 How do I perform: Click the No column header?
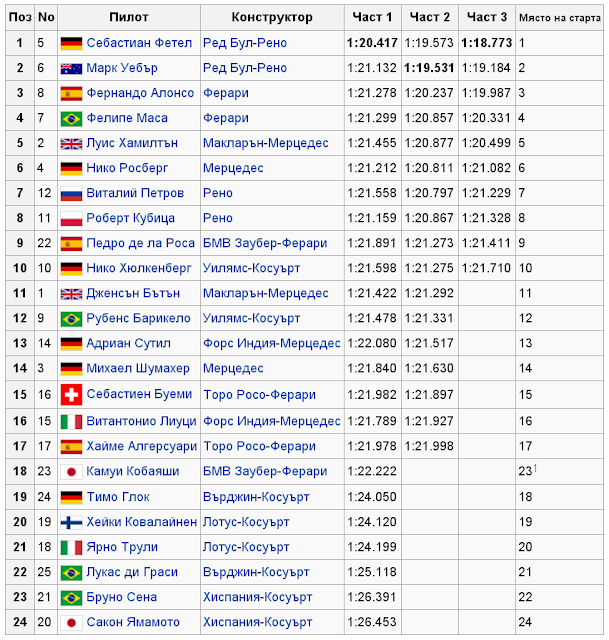46,17
